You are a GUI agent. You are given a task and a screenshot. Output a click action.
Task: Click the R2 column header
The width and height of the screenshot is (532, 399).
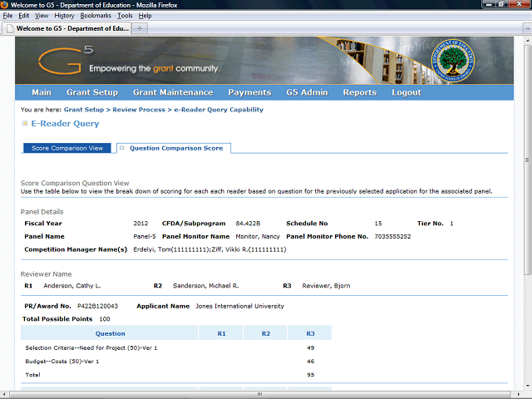coord(266,333)
